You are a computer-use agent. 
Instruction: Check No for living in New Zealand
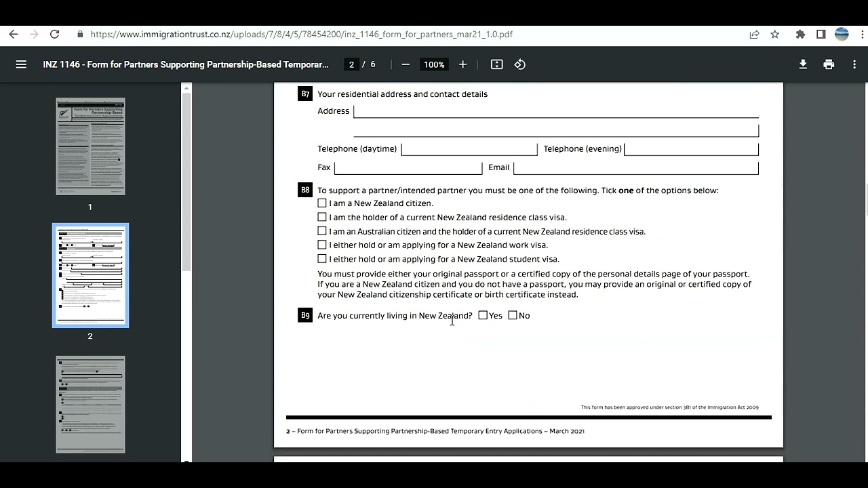[513, 315]
